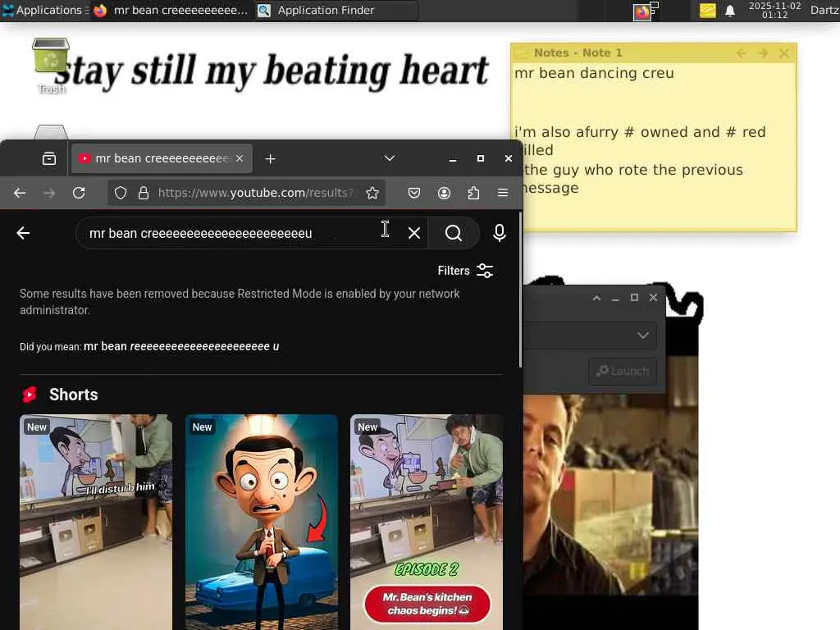Maximize the Application Finder window
840x630 pixels.
tap(634, 298)
